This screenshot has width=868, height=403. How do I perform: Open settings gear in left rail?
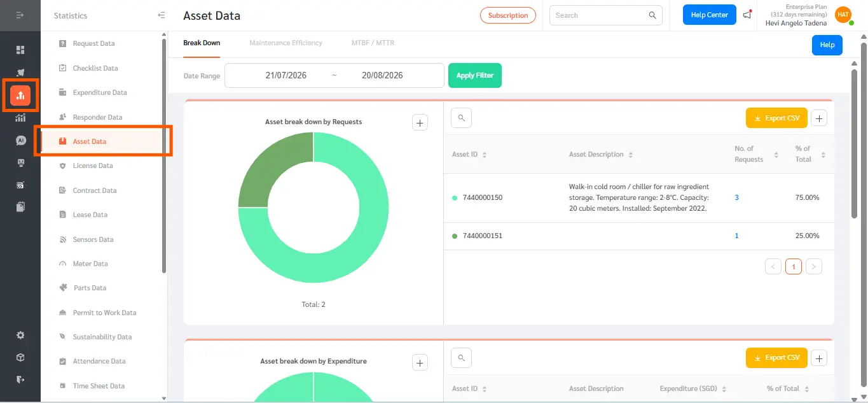(x=20, y=336)
